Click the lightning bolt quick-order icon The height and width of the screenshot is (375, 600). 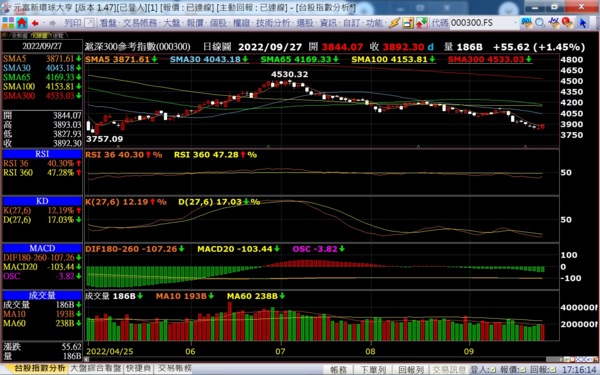click(x=394, y=23)
